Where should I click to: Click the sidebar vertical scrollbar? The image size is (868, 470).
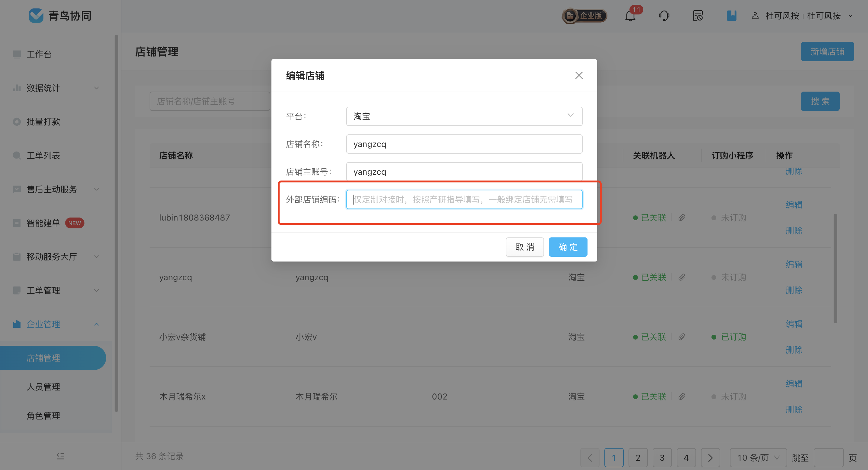[116, 223]
